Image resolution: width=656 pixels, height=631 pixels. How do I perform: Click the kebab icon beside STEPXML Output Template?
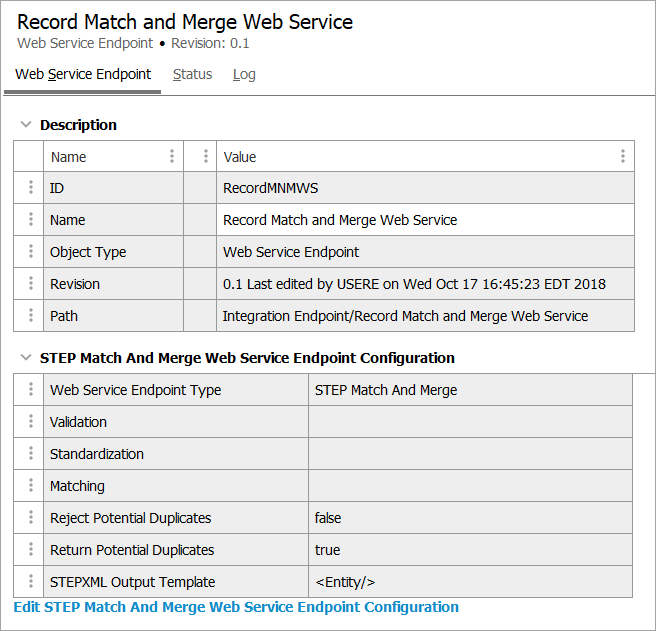pos(30,582)
